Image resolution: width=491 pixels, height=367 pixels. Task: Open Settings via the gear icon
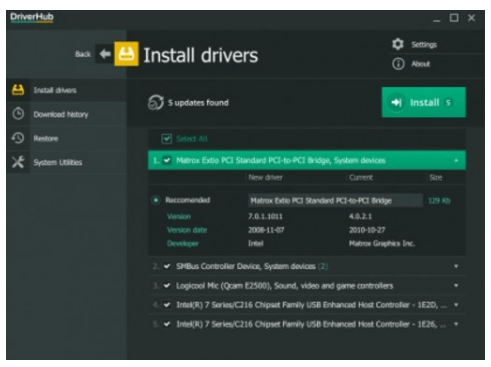tap(398, 44)
